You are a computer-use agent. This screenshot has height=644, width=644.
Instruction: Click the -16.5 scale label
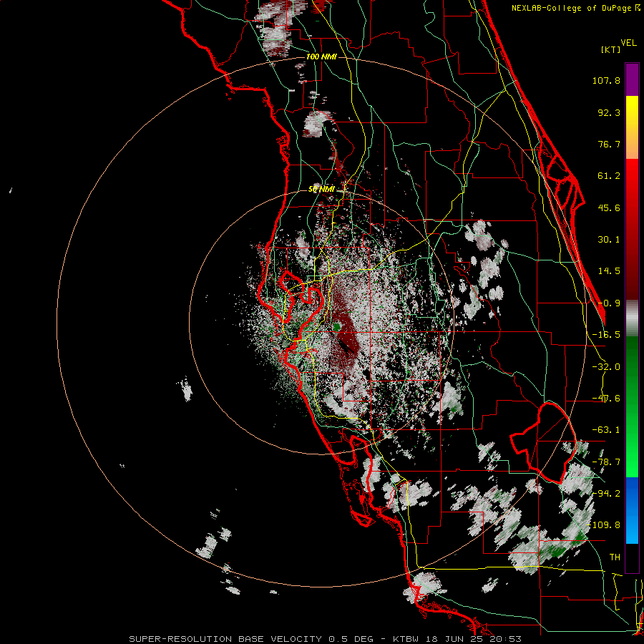click(x=606, y=335)
